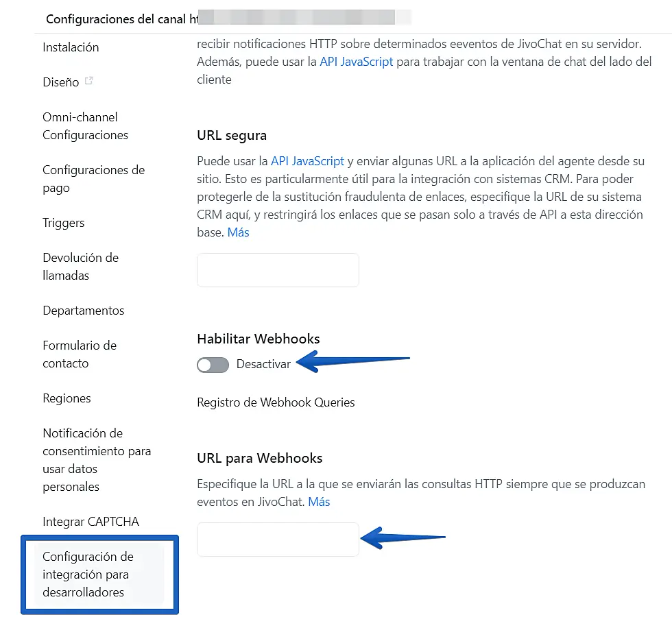This screenshot has width=672, height=617.
Task: Open the Regiones settings
Action: 67,398
